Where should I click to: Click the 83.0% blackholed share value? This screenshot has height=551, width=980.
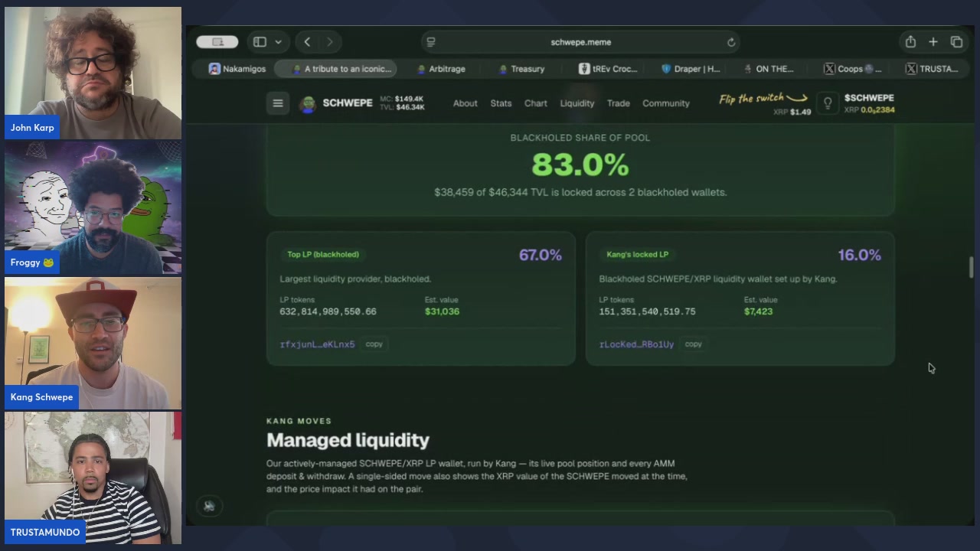tap(580, 165)
